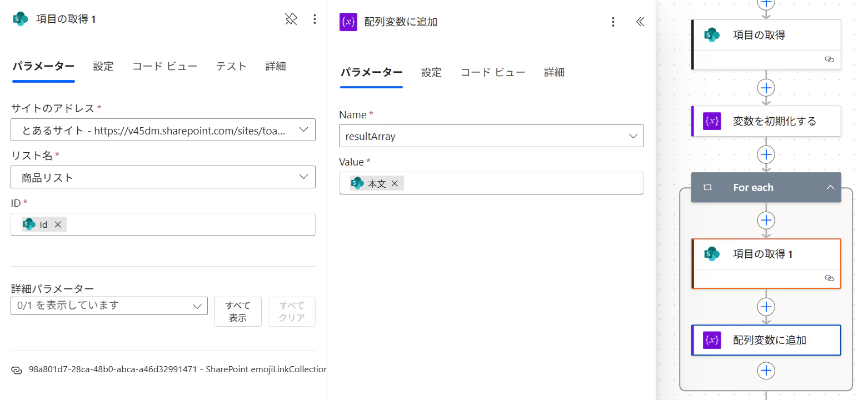Screen dimensions: 868x400
Task: Open more options for 配列変数に追加 panel
Action: (613, 22)
